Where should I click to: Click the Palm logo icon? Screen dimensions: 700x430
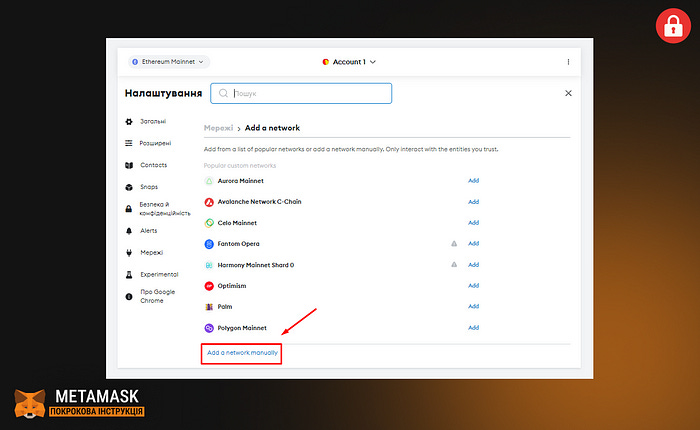209,307
